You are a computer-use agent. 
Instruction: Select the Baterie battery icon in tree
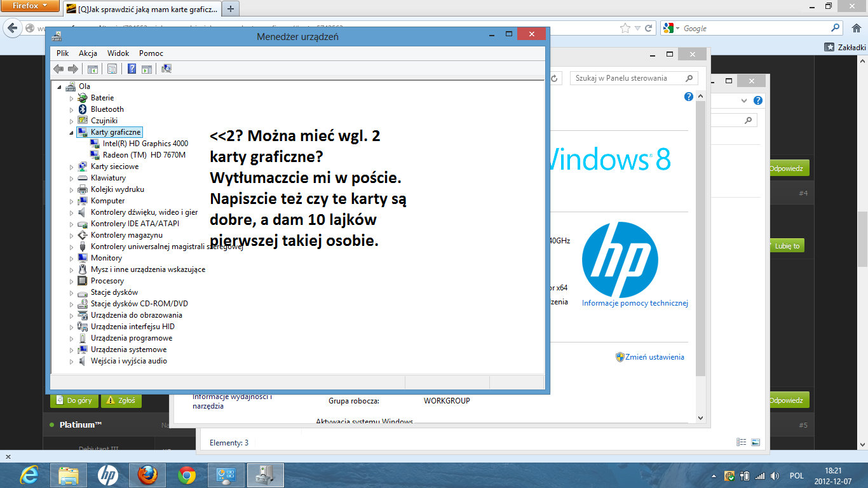82,98
